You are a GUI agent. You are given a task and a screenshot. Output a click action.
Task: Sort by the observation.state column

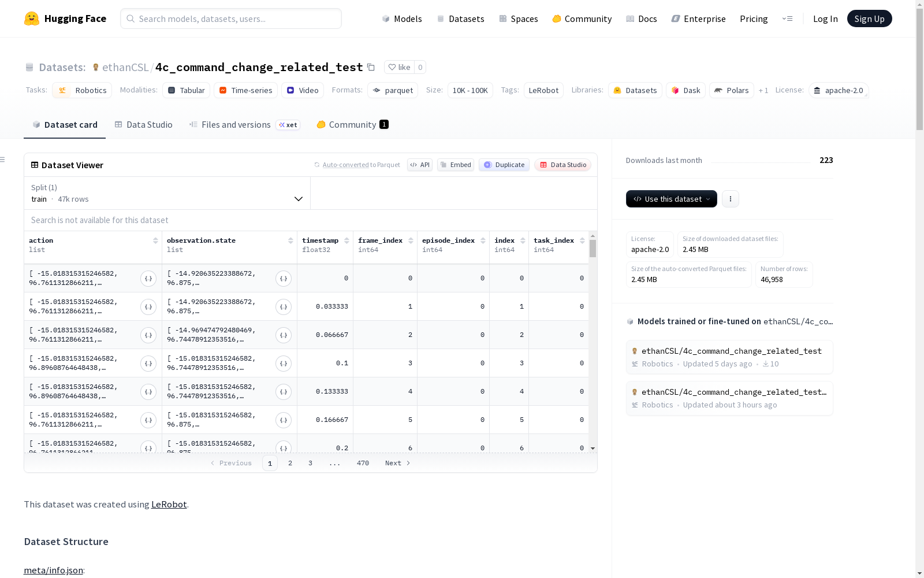click(x=290, y=240)
